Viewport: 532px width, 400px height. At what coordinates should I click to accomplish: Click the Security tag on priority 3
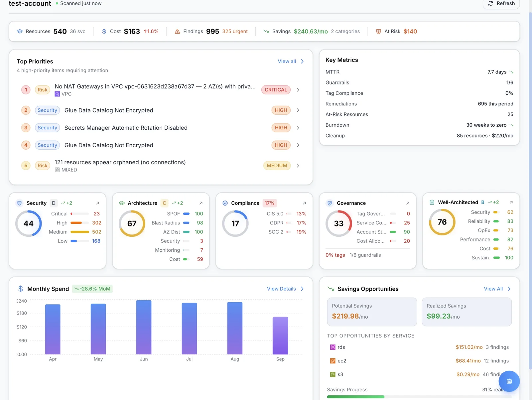point(47,128)
